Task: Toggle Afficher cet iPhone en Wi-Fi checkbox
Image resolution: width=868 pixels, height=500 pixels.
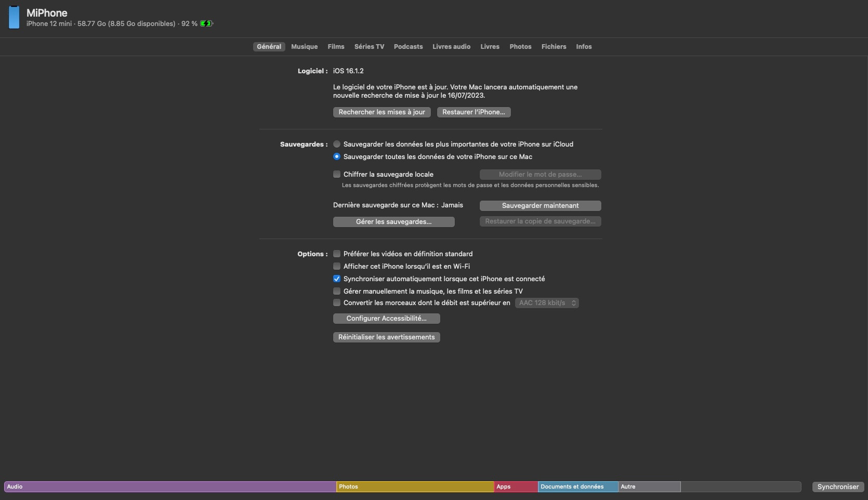Action: pyautogui.click(x=337, y=266)
